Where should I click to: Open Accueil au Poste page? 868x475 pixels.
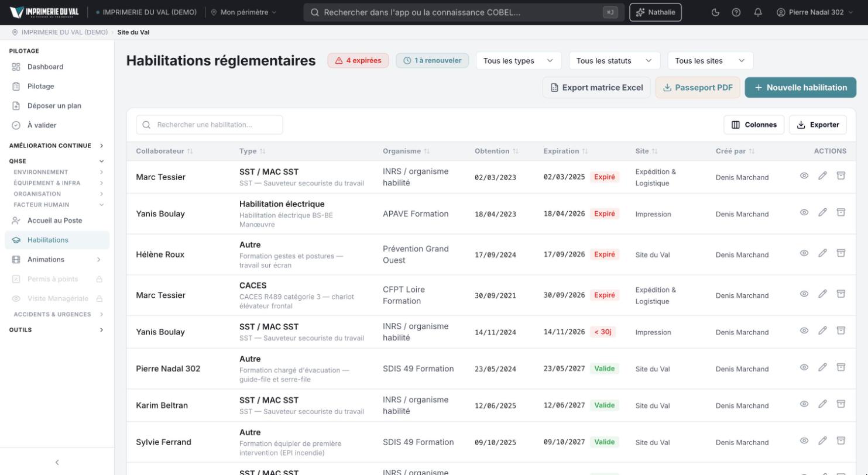click(57, 221)
